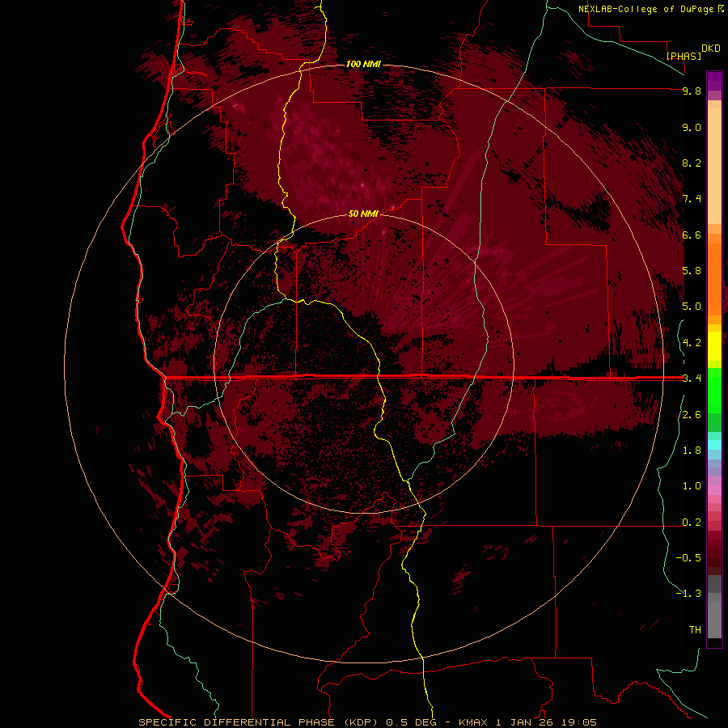Click the 3.4 scale value

coord(692,379)
